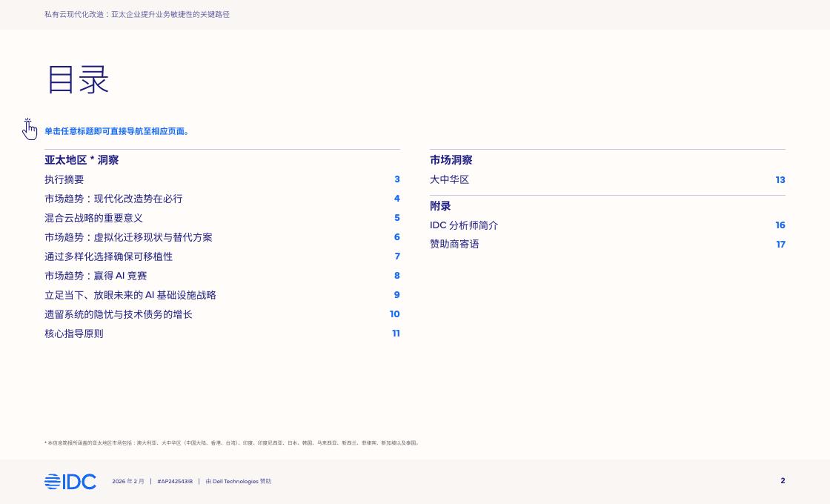Click page number 7 in contents
This screenshot has width=830, height=504.
[397, 256]
